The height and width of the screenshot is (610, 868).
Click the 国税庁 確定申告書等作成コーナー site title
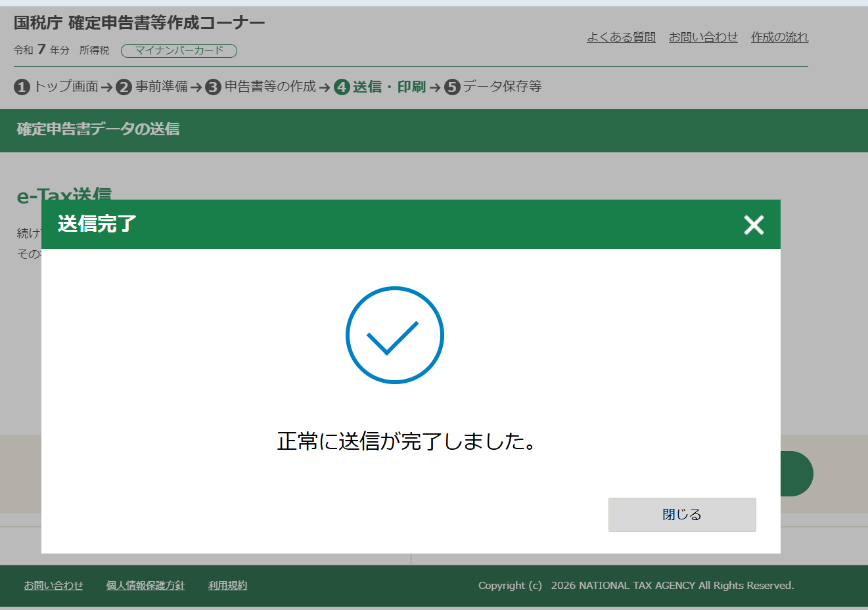pyautogui.click(x=139, y=23)
